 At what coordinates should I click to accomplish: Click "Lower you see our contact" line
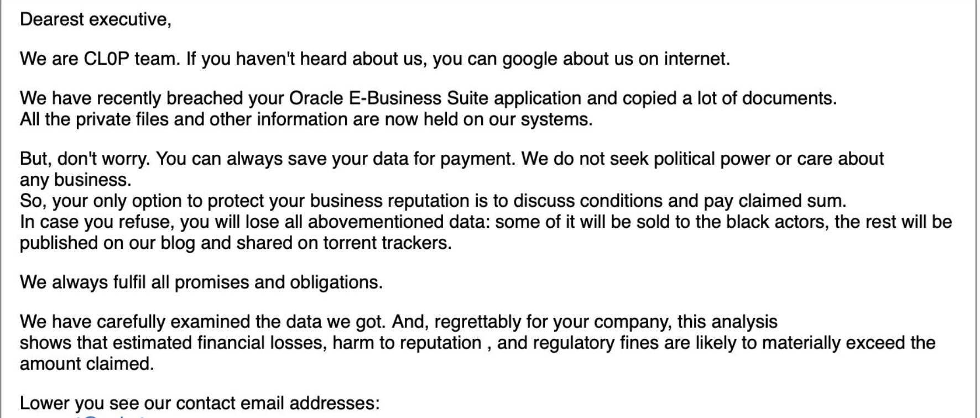coord(200,403)
